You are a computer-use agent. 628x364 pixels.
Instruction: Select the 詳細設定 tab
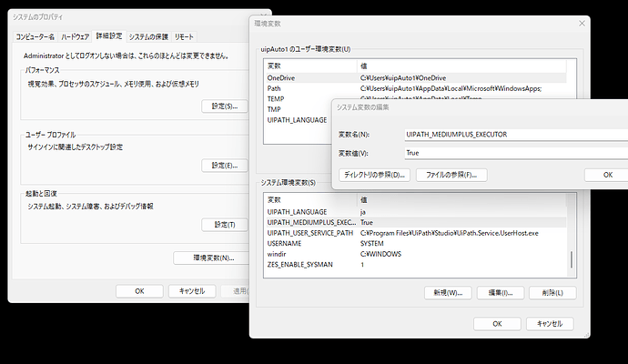coord(109,36)
